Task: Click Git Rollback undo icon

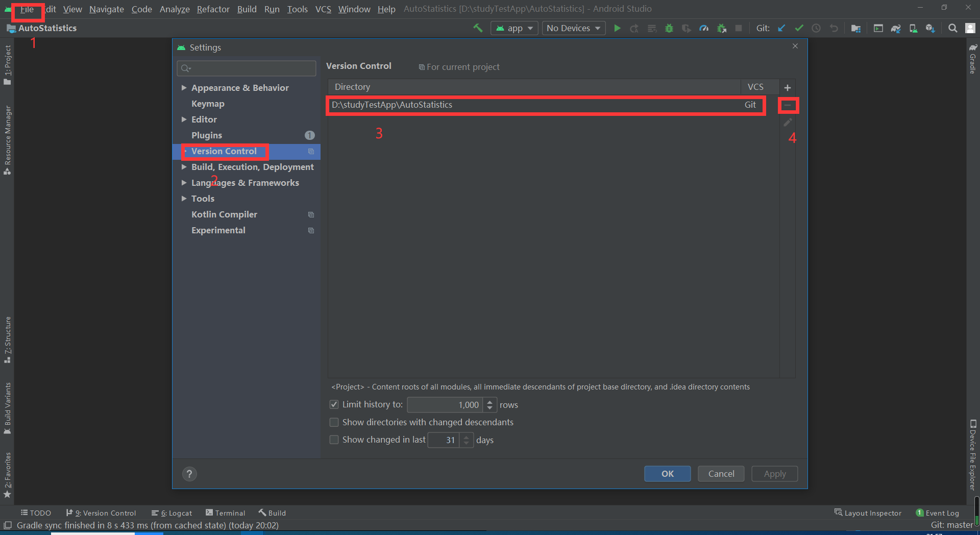Action: (834, 28)
